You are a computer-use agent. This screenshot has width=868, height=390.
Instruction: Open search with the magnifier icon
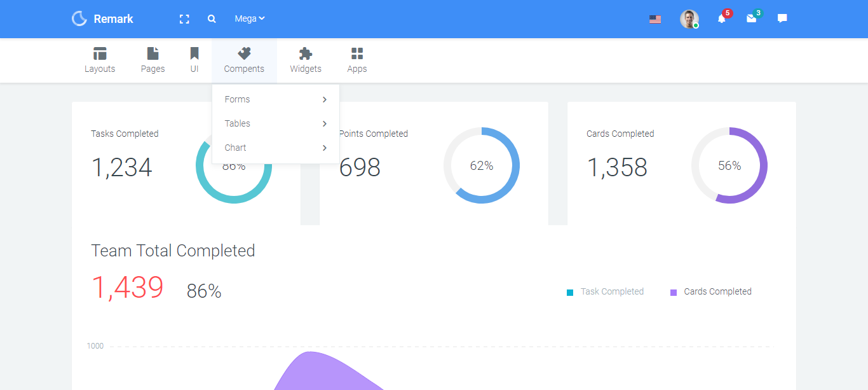point(212,19)
